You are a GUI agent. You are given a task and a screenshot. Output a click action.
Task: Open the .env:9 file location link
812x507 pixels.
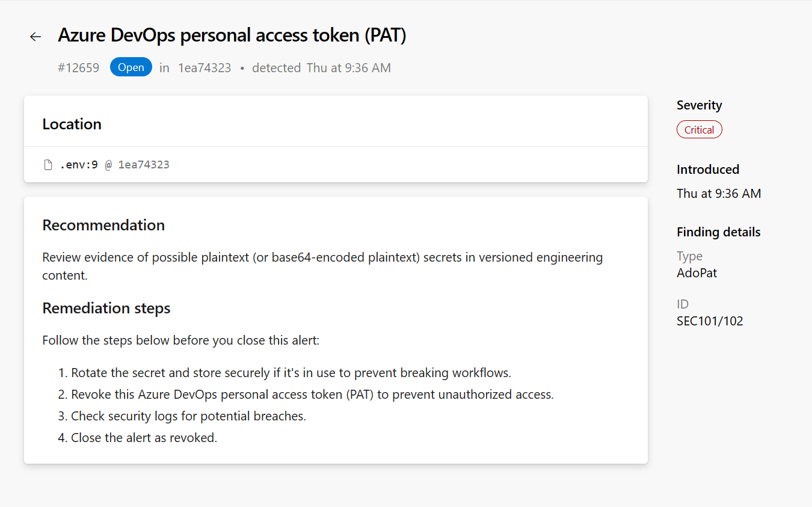79,165
